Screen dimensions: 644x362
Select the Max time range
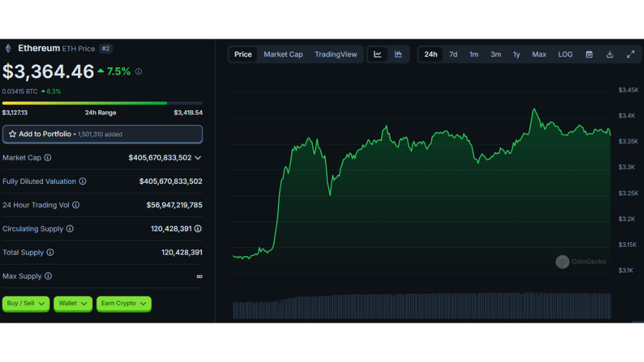coord(539,54)
